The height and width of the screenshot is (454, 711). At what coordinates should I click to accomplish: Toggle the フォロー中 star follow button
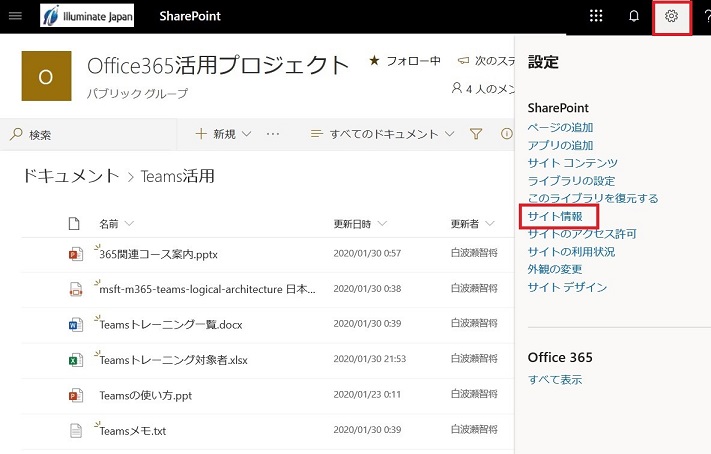[404, 61]
